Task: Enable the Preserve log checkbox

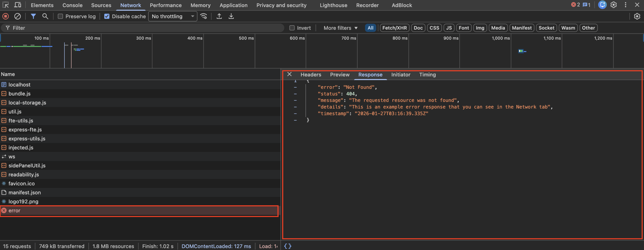Action: pyautogui.click(x=60, y=16)
